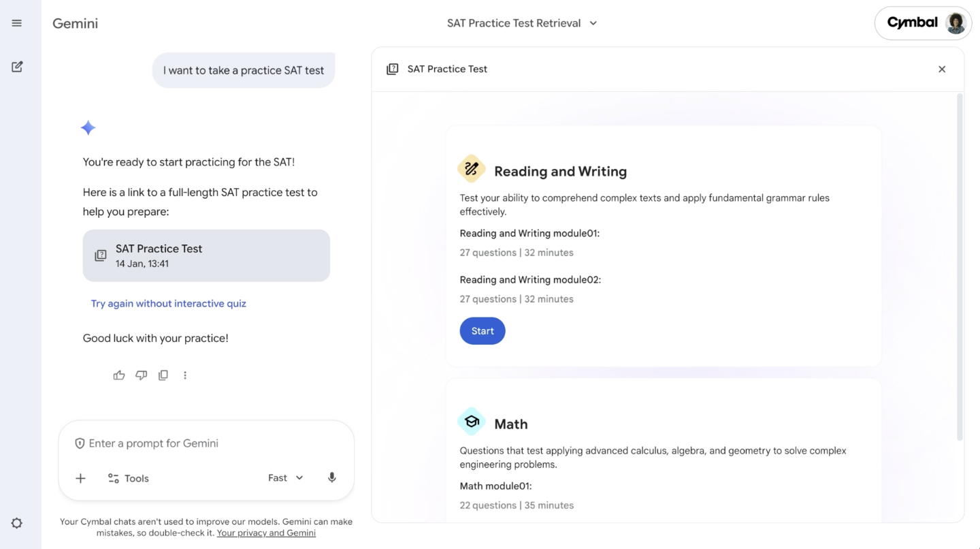Open the Tools menu in prompt box
Viewport: 980px width, 549px height.
tap(129, 478)
